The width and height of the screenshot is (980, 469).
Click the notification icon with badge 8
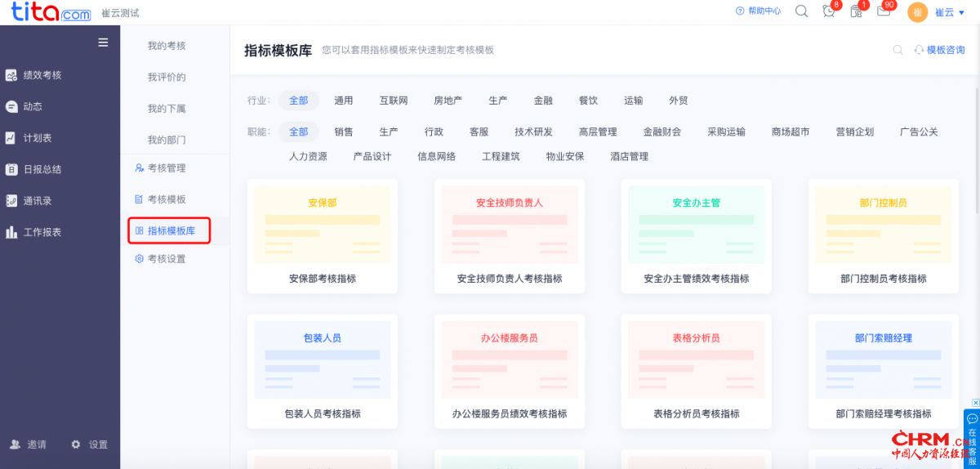[829, 11]
